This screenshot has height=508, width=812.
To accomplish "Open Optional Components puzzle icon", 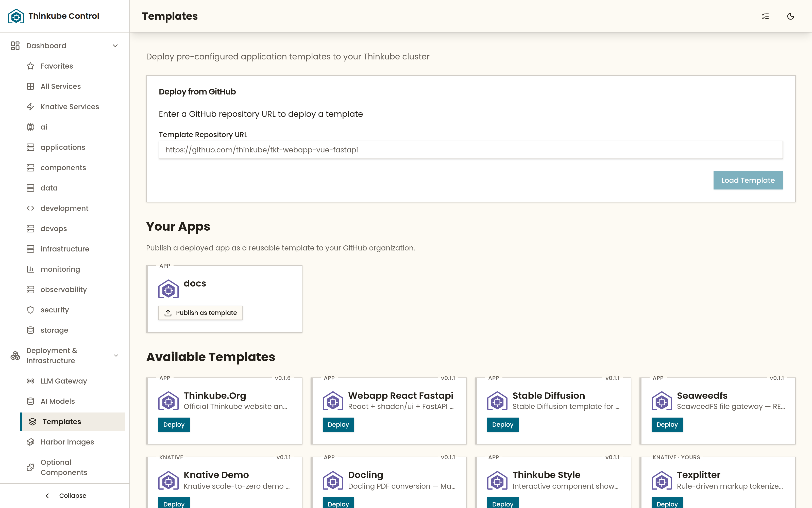I will (30, 467).
